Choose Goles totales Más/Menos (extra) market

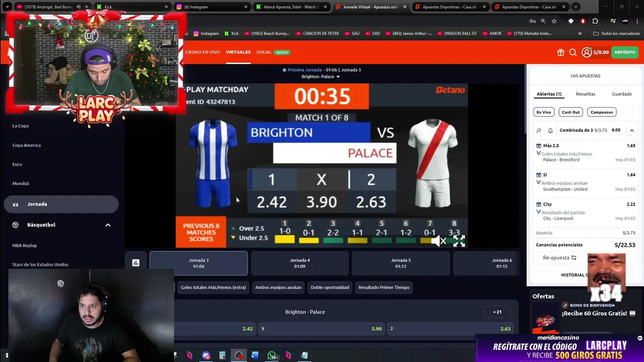click(x=213, y=288)
